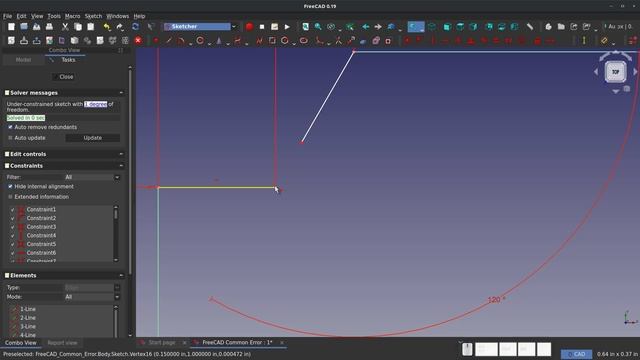The height and width of the screenshot is (360, 640).
Task: Click the Copy icon in toolbar
Action: (78, 27)
